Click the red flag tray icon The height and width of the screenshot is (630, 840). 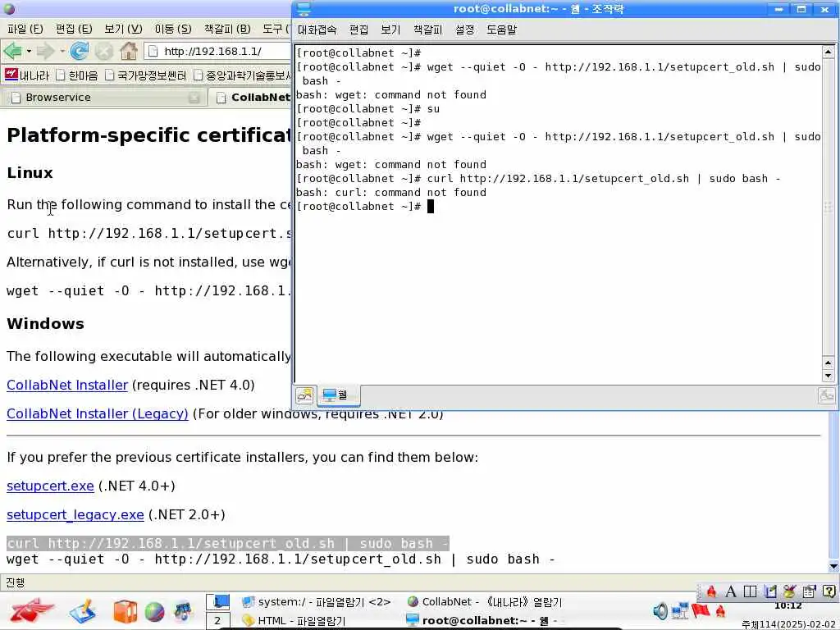701,610
